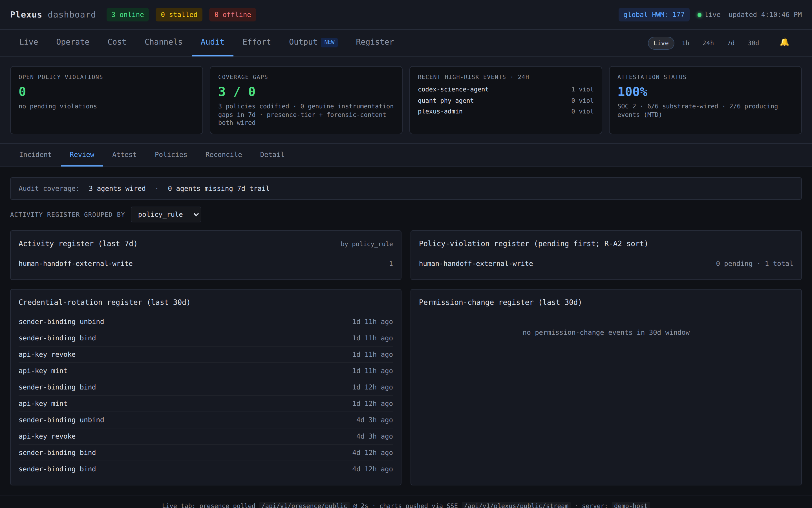This screenshot has width=812, height=508.
Task: Click human-handoff-external-write in Policy-violation register
Action: point(476,264)
